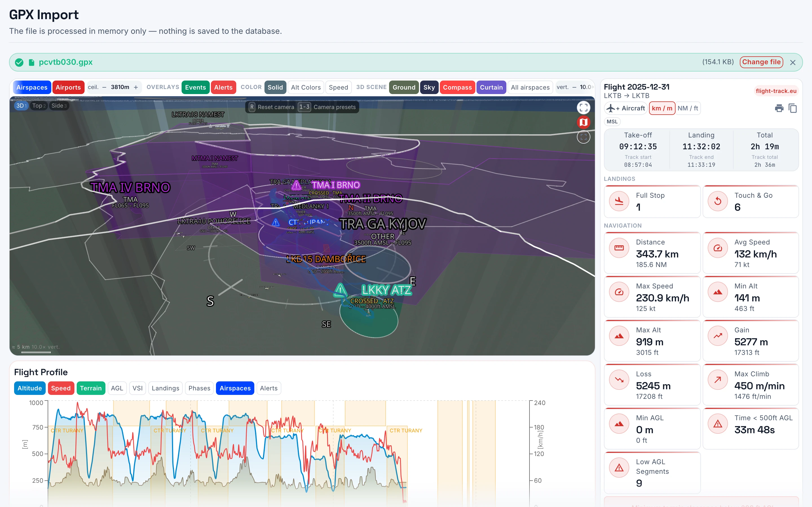Click the blue CTR alert triangle on map
Image resolution: width=812 pixels, height=507 pixels.
click(276, 222)
